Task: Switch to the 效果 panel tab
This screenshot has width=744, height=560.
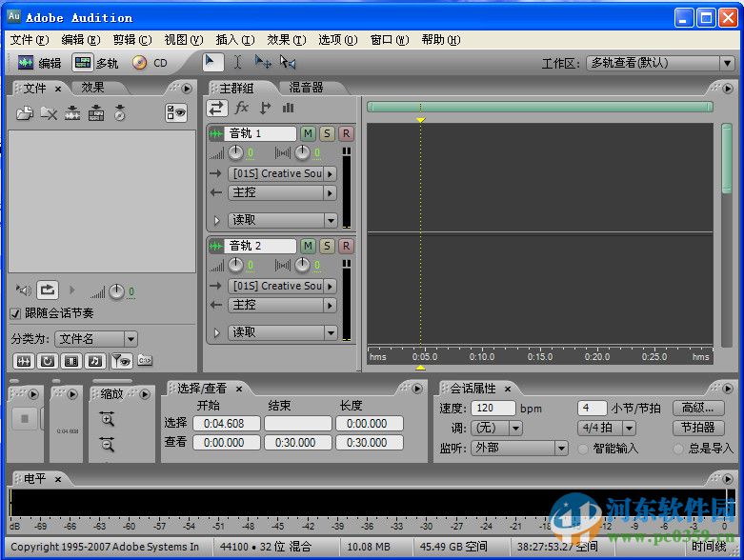Action: (x=93, y=88)
